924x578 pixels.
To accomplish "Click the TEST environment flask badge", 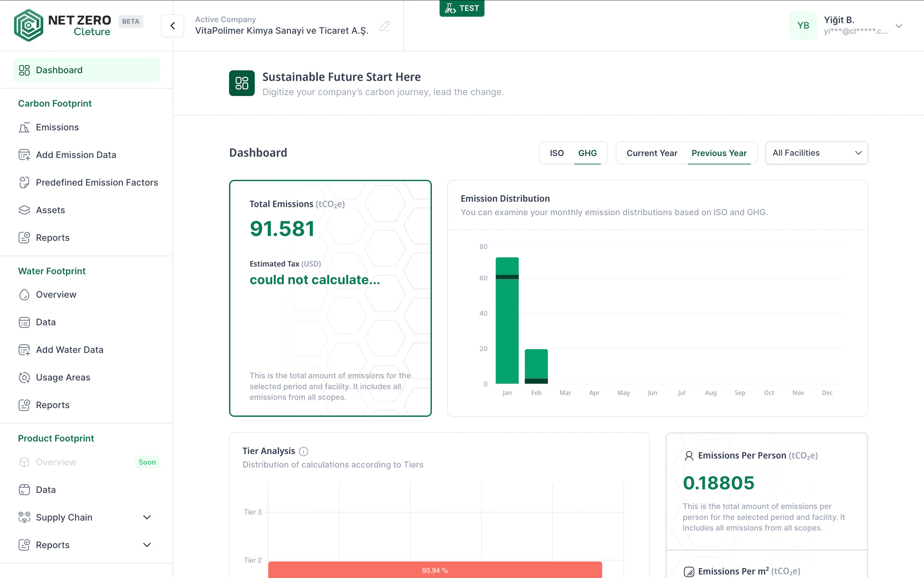I will click(462, 8).
